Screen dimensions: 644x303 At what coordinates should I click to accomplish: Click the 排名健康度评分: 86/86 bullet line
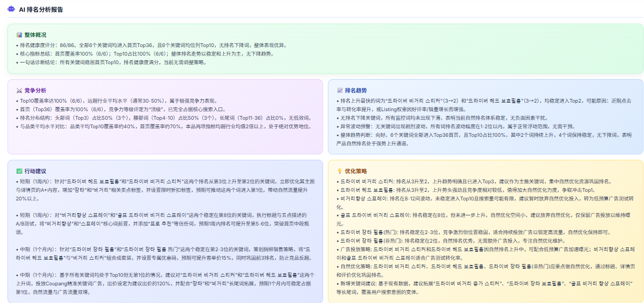click(151, 45)
